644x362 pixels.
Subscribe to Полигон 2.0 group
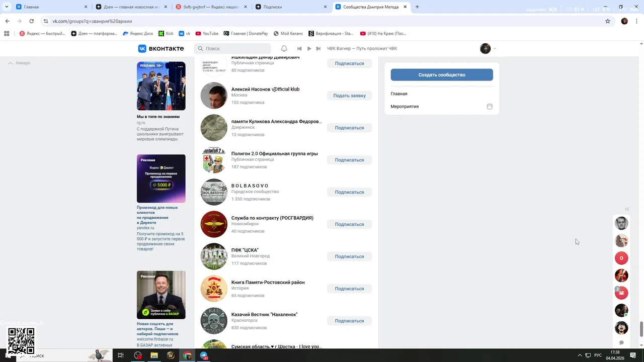click(x=349, y=160)
